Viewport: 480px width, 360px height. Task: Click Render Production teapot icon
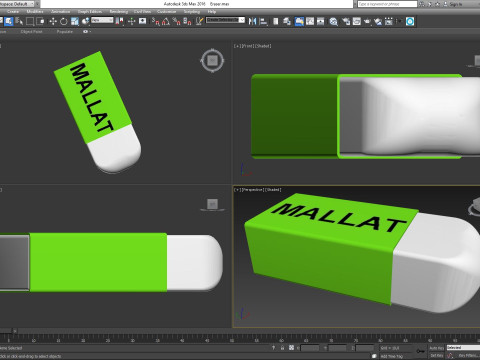pos(367,21)
